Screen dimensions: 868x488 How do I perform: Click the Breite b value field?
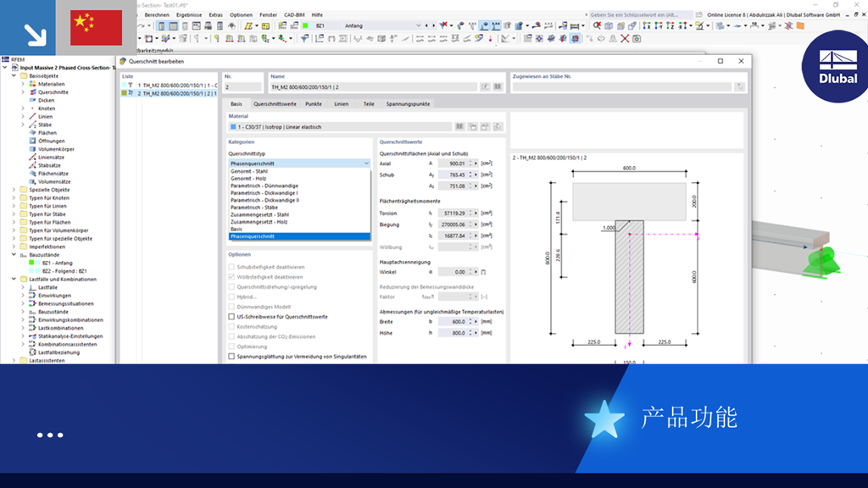pos(453,321)
